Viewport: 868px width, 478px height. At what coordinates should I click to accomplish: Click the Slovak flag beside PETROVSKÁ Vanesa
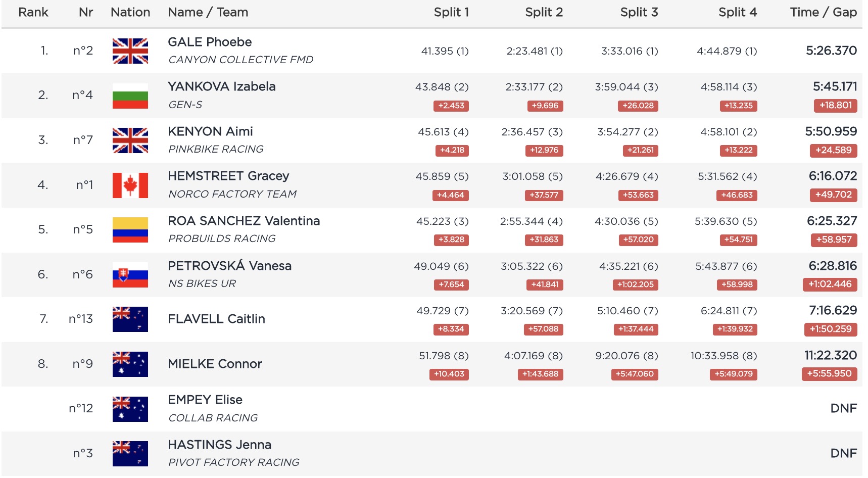[130, 275]
